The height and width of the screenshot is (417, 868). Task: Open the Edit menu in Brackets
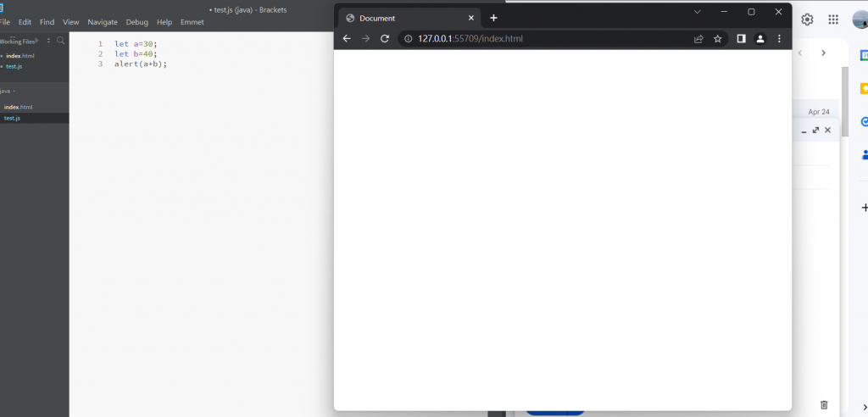tap(25, 22)
